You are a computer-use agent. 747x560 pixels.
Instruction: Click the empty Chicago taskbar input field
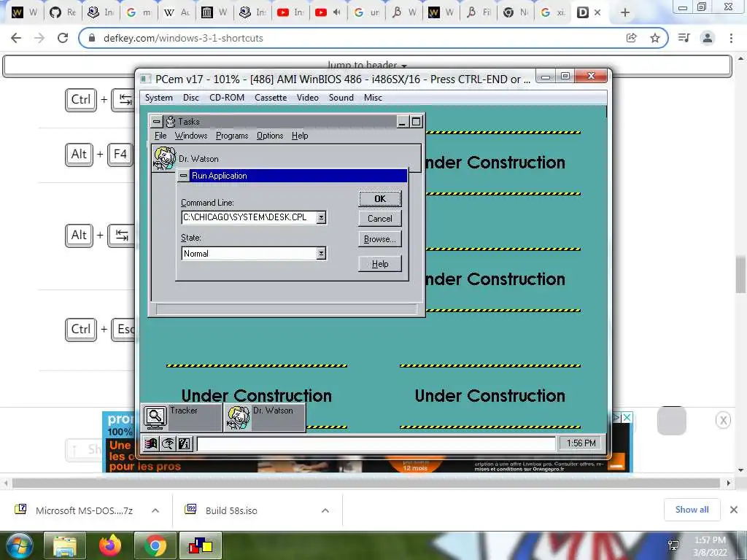(x=376, y=444)
